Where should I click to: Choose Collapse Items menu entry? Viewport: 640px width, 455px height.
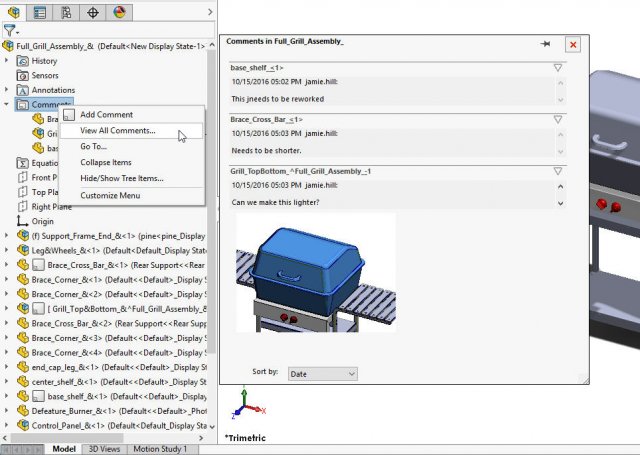coord(131,162)
